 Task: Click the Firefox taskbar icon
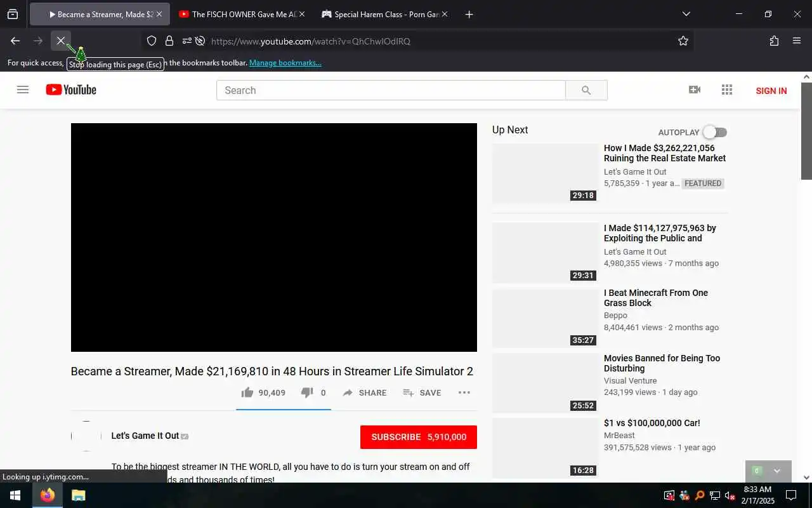tap(48, 495)
